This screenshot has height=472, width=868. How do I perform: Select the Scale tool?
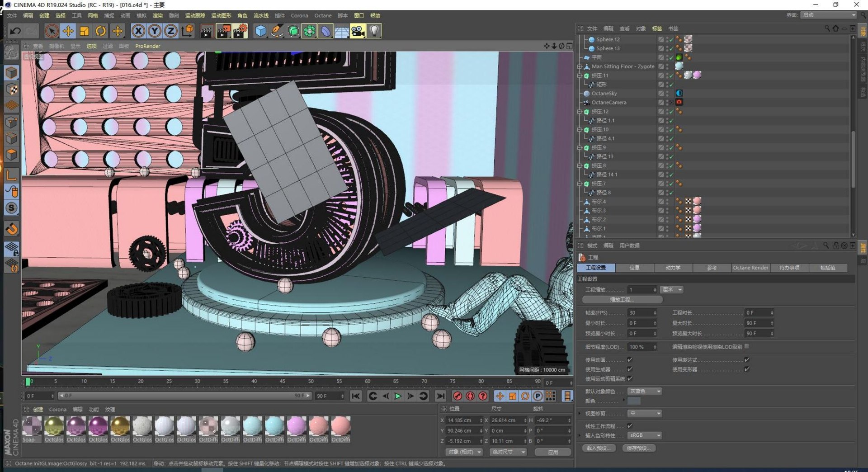(85, 31)
